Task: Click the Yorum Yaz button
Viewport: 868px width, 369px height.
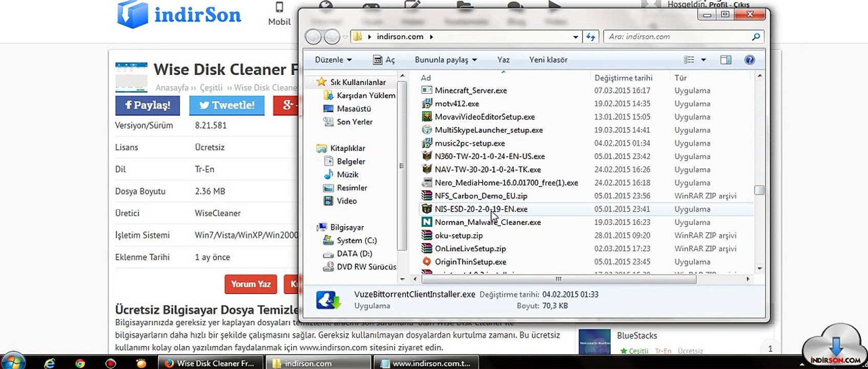Action: pyautogui.click(x=251, y=284)
